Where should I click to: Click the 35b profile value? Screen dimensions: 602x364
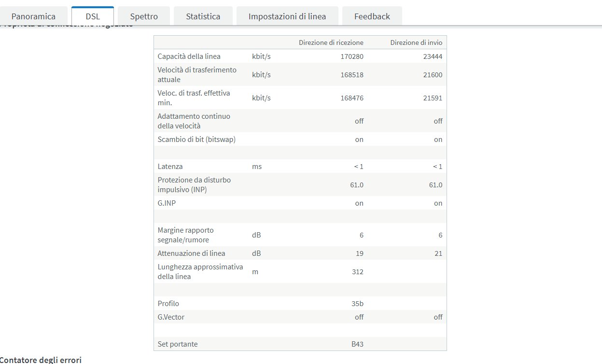pos(357,304)
